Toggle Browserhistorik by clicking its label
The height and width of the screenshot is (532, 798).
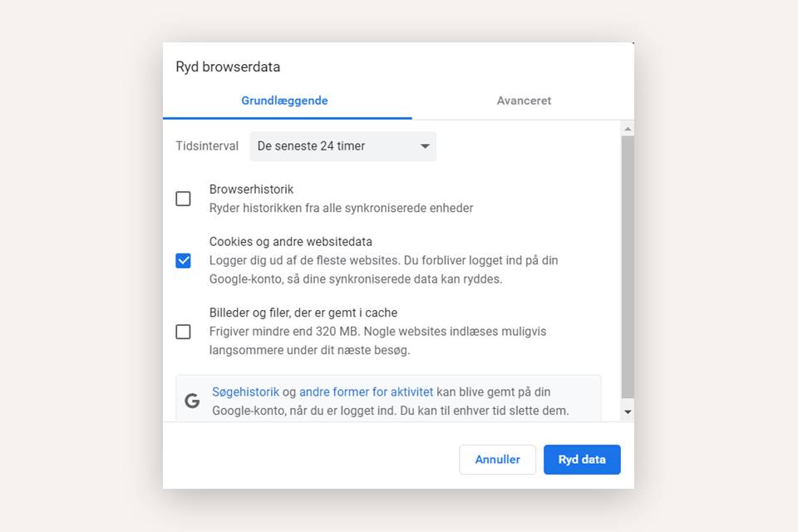[252, 189]
